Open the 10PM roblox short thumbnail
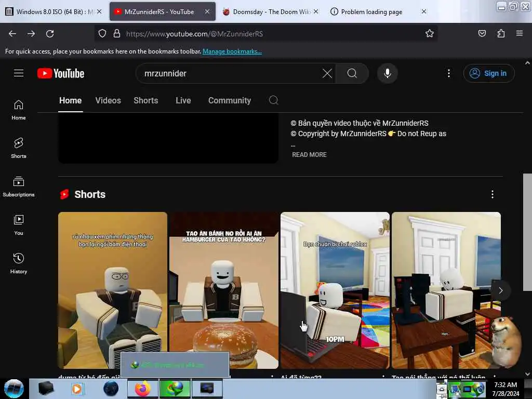Image resolution: width=532 pixels, height=399 pixels. tap(335, 290)
